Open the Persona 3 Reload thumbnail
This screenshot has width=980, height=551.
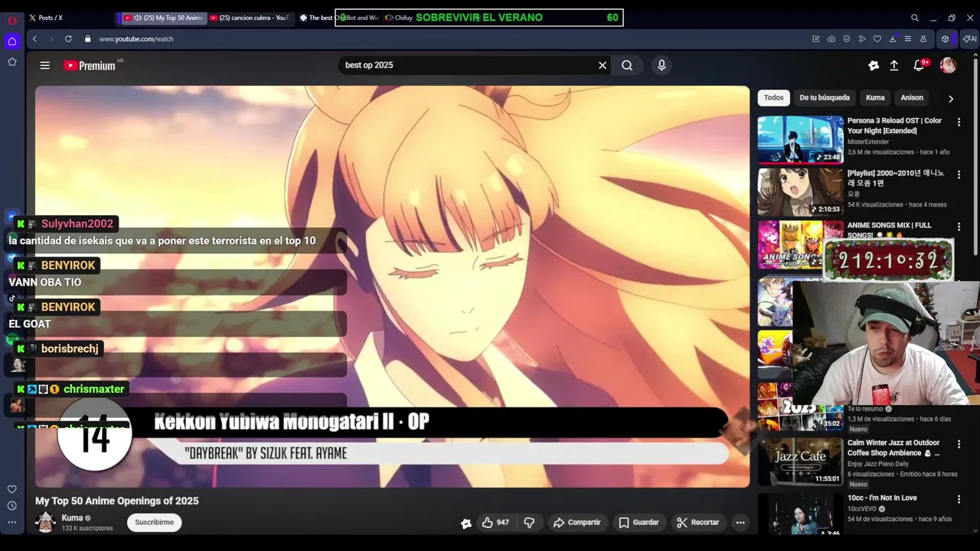[800, 139]
